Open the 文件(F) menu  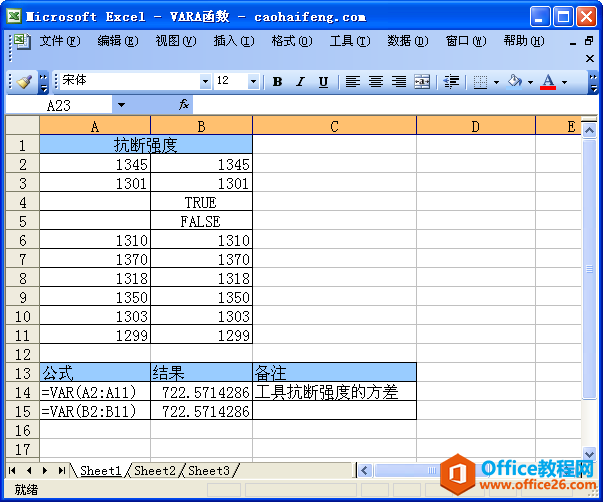tap(60, 41)
